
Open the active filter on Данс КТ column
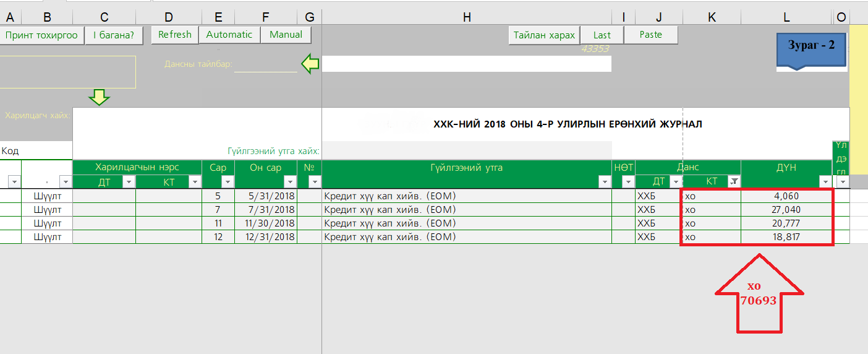(733, 181)
